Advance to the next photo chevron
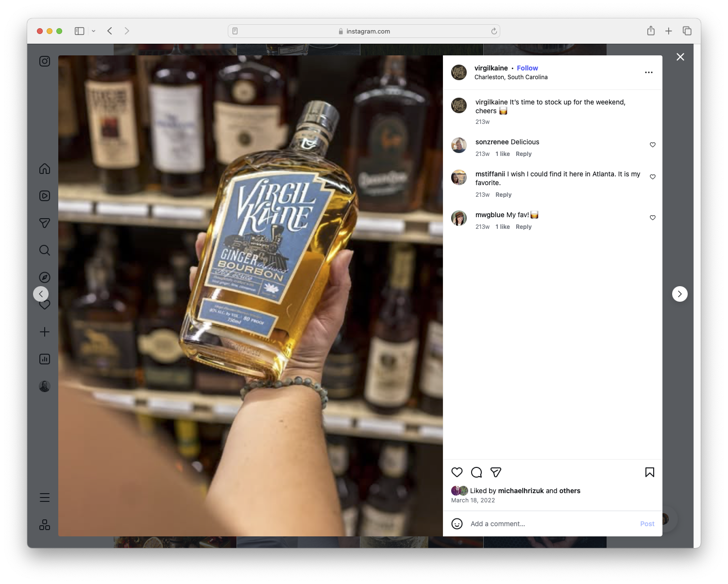Viewport: 728px width, 584px height. tap(679, 293)
